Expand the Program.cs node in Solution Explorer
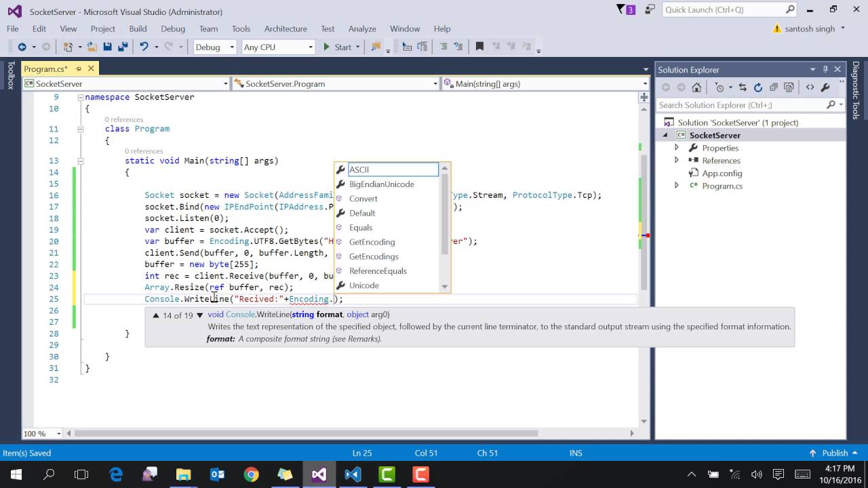The image size is (868, 488). 676,186
